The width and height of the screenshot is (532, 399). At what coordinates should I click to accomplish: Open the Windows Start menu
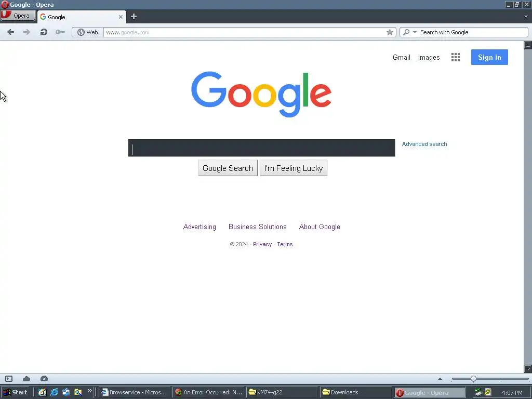click(15, 392)
